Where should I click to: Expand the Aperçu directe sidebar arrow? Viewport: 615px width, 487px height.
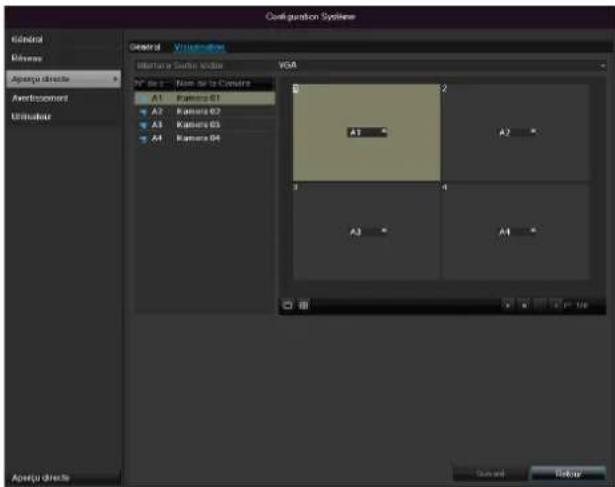click(115, 79)
